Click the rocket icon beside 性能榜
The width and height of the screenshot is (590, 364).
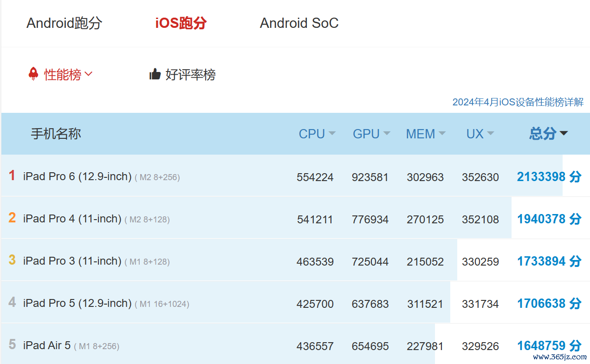pos(33,74)
